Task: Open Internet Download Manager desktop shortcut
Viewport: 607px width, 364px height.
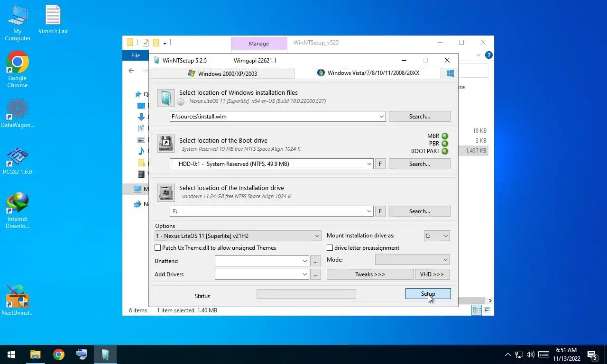Action: (18, 211)
